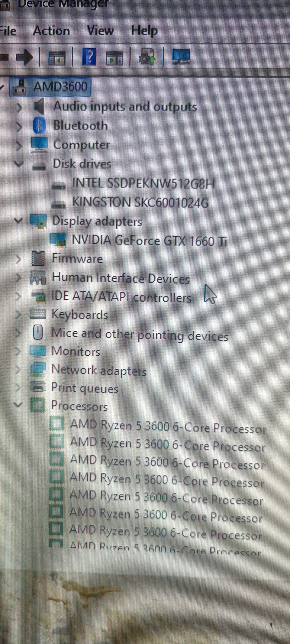Click the Scan for hardware changes monitor icon

pos(181,57)
